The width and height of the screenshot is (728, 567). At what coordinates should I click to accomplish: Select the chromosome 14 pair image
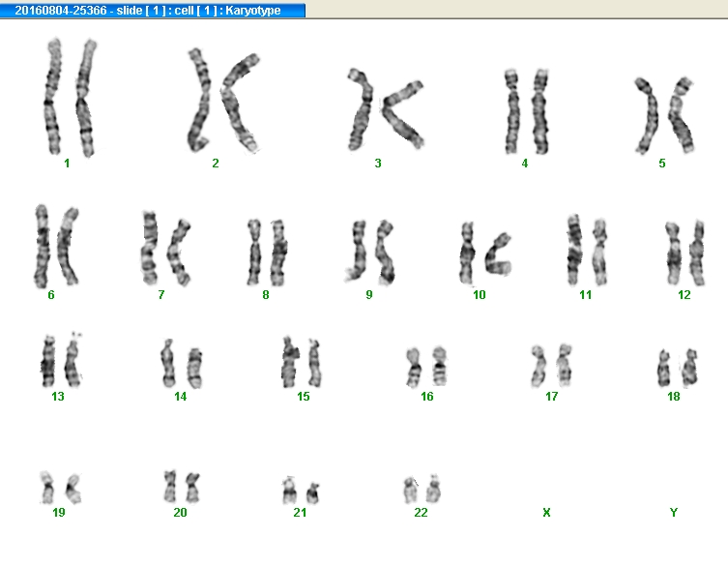(x=182, y=364)
